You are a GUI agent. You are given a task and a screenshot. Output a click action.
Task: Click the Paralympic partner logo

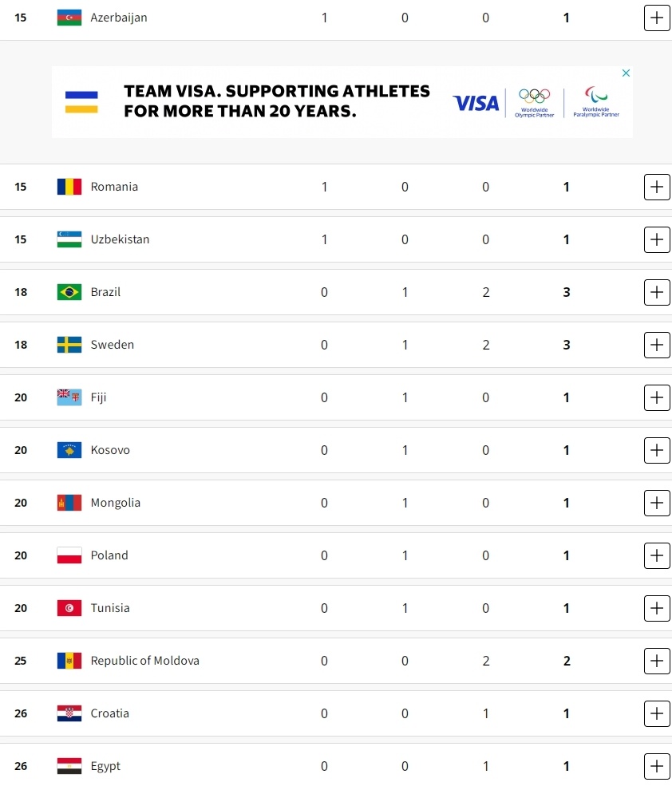pyautogui.click(x=596, y=102)
